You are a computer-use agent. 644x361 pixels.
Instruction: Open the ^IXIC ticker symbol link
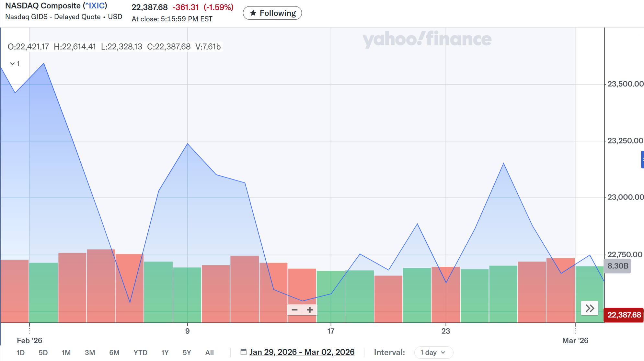95,6
